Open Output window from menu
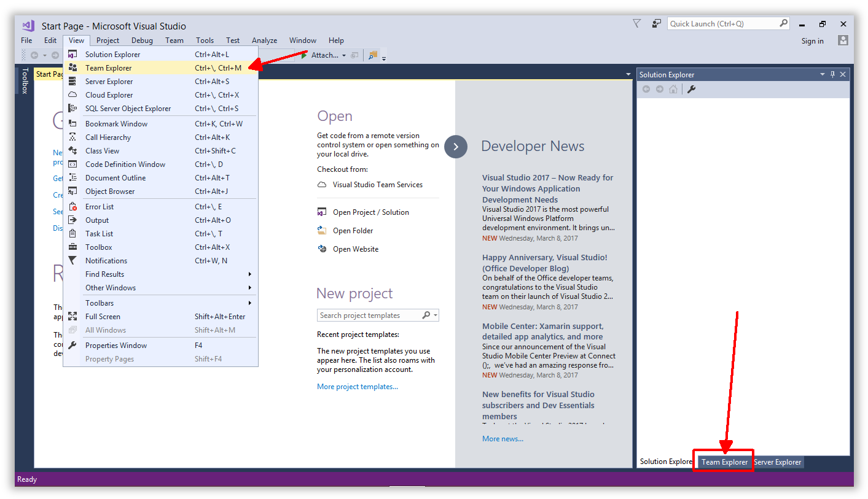 (x=161, y=220)
